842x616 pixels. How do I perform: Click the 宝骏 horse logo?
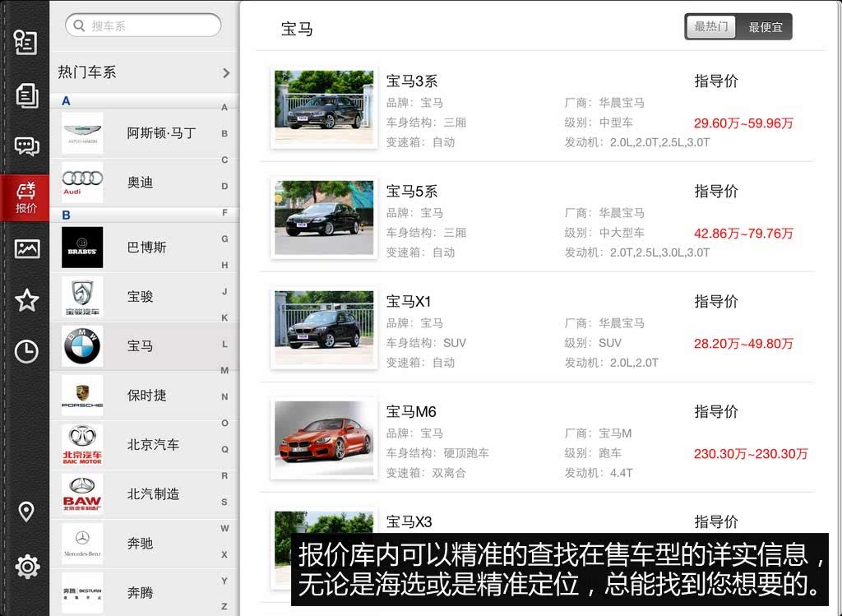[82, 296]
